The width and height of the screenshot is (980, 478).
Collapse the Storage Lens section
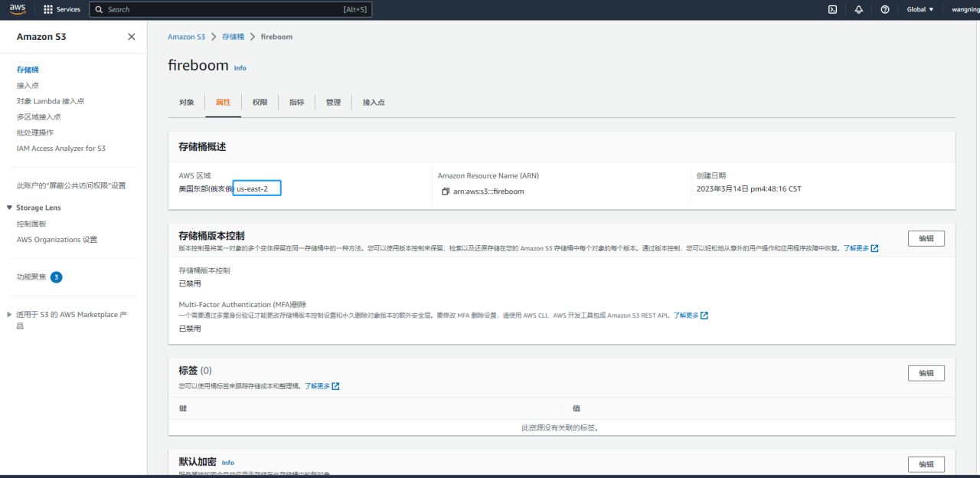tap(9, 208)
